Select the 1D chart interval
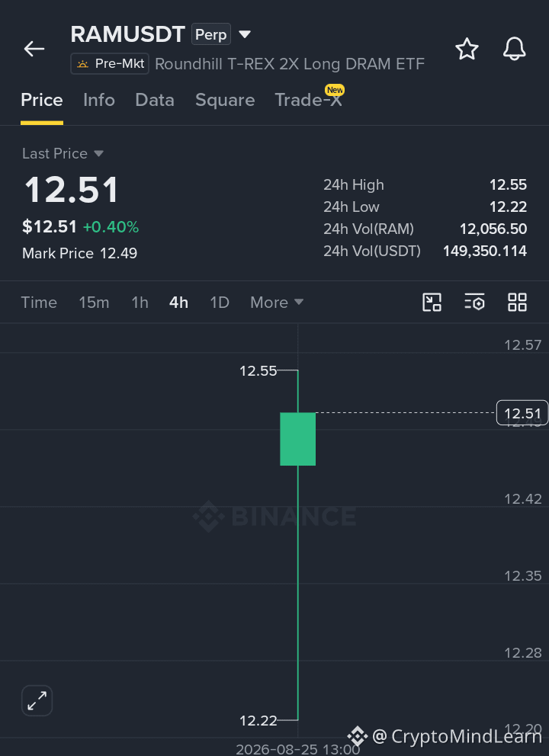549x756 pixels. 220,303
